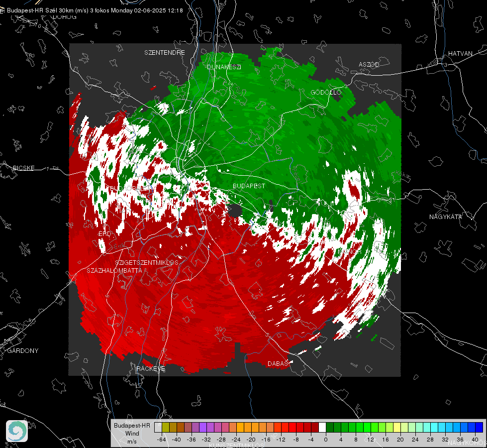This screenshot has height=448, width=487.
Task: Click the leftmost gray legend swatch
Action: (x=158, y=428)
